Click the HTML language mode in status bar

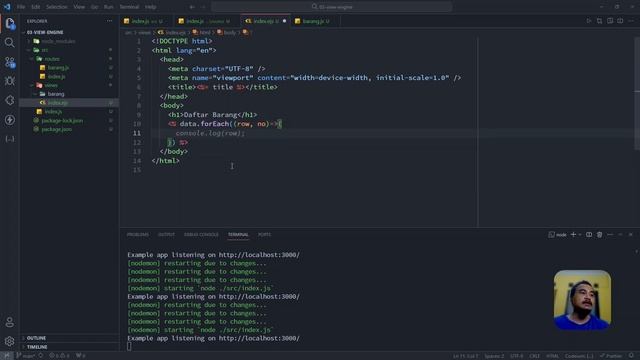pos(553,356)
